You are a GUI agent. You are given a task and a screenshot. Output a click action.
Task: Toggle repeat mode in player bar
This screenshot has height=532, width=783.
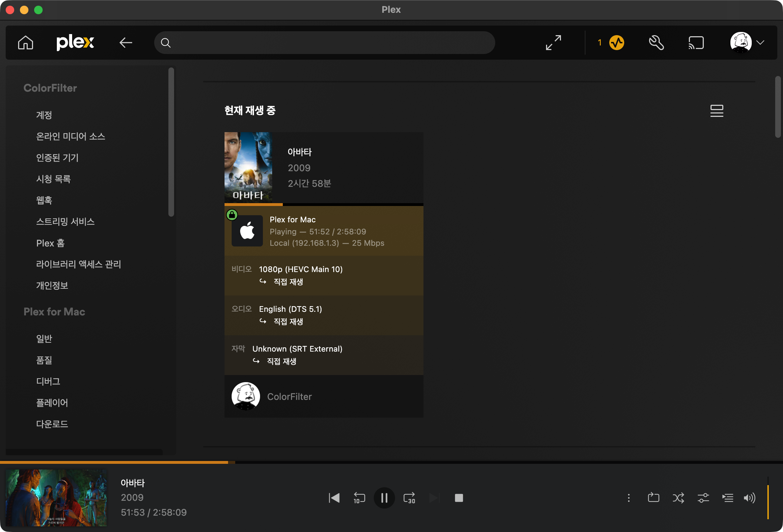coord(653,498)
